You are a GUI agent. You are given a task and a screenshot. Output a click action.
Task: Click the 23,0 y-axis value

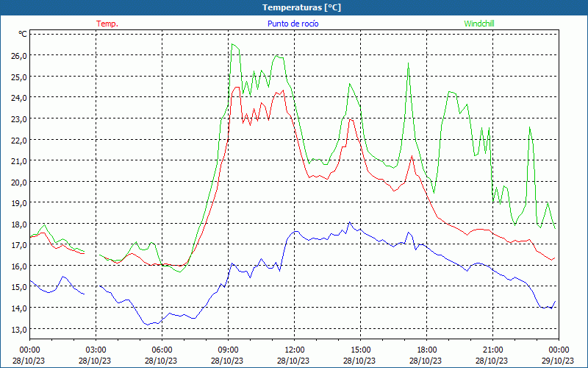click(x=19, y=118)
